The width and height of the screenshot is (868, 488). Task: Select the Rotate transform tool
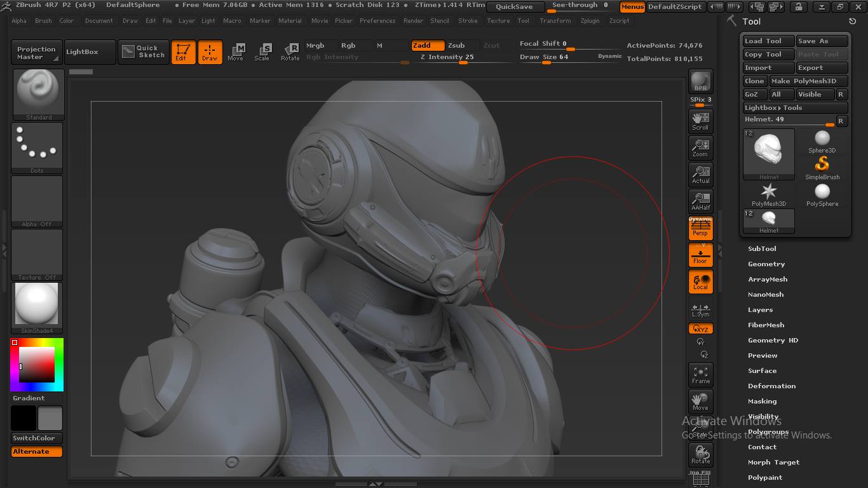(290, 52)
